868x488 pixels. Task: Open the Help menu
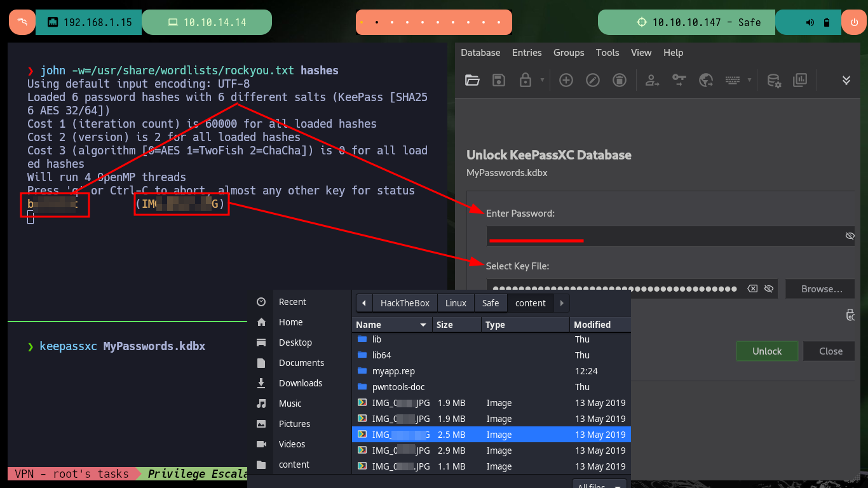pyautogui.click(x=673, y=53)
